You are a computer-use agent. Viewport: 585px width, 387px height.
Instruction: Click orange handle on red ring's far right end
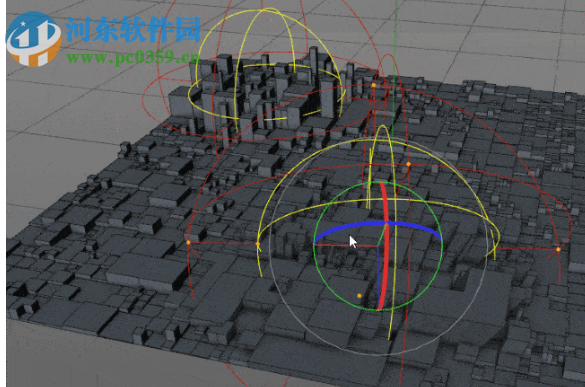[x=559, y=249]
